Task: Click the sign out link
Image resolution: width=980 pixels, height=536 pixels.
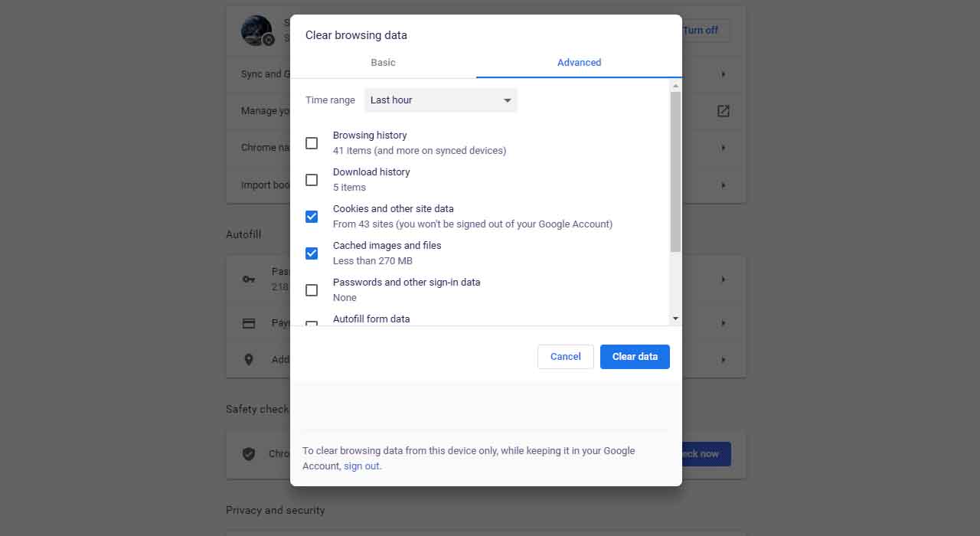Action: (361, 466)
